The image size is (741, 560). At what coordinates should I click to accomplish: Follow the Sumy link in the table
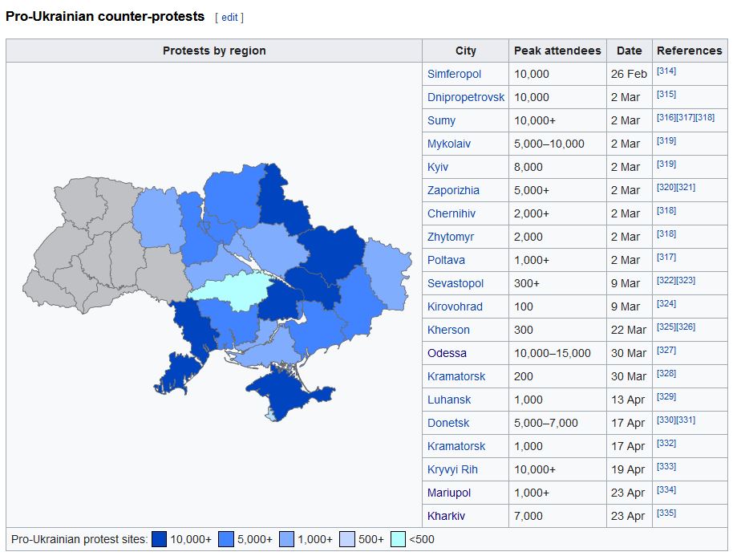point(441,120)
